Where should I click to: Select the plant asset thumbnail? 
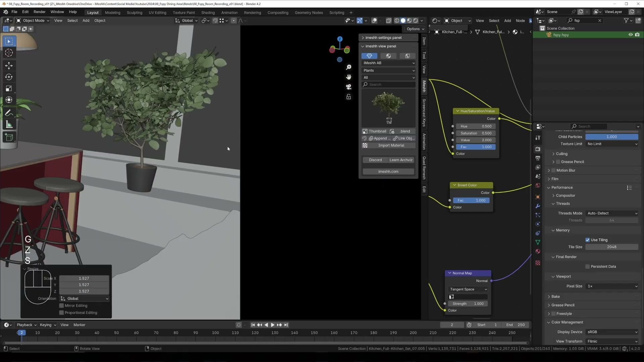point(388,108)
